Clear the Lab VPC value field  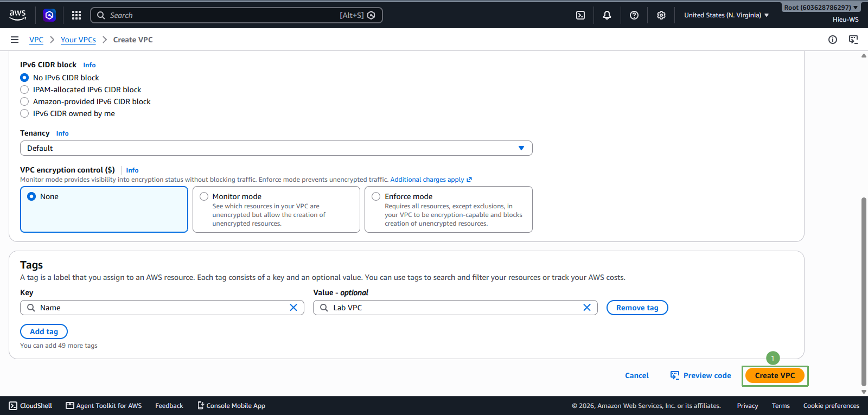click(587, 308)
